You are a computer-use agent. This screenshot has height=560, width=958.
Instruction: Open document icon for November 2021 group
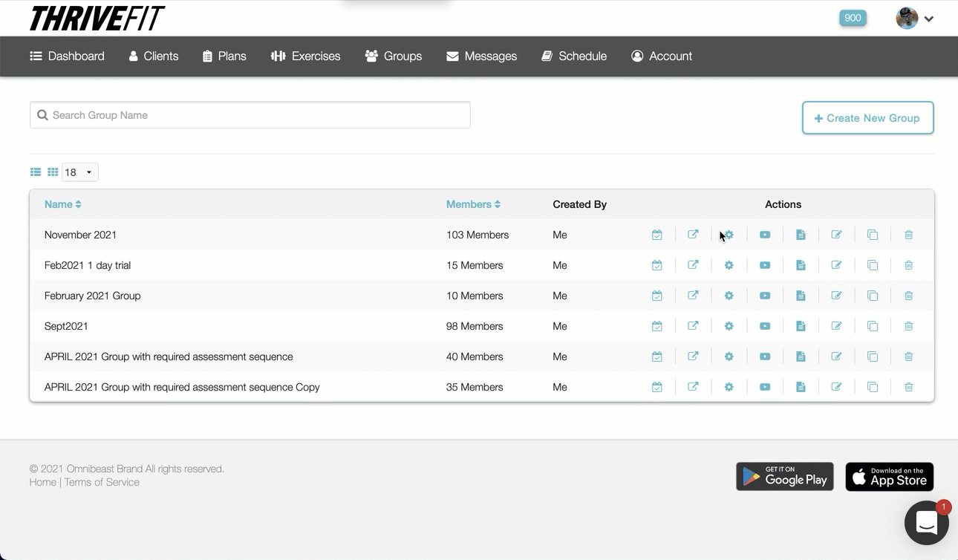801,235
